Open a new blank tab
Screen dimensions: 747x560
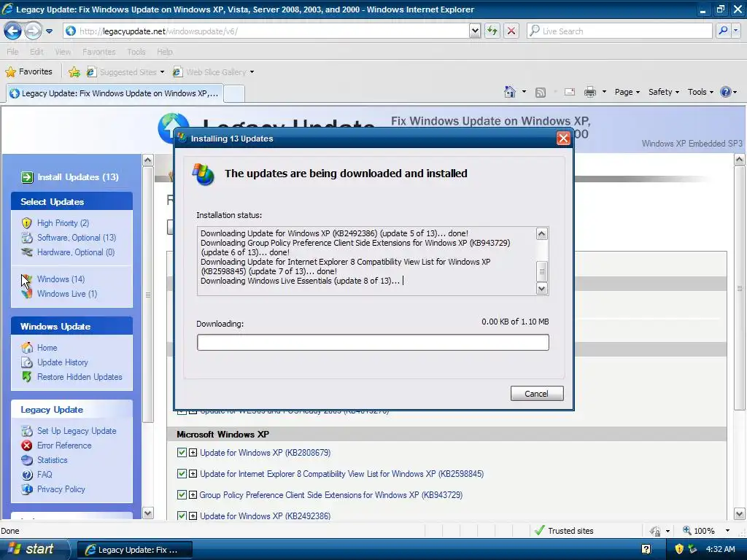point(234,94)
